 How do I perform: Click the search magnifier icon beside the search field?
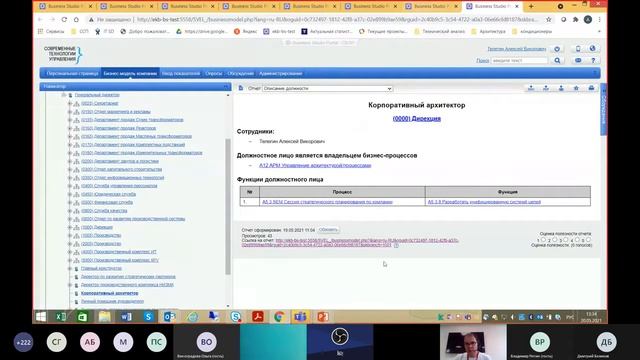pos(557,60)
